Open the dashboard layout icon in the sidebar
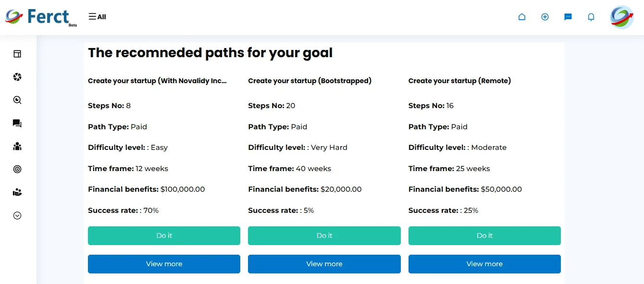Image resolution: width=644 pixels, height=284 pixels. pos(17,54)
